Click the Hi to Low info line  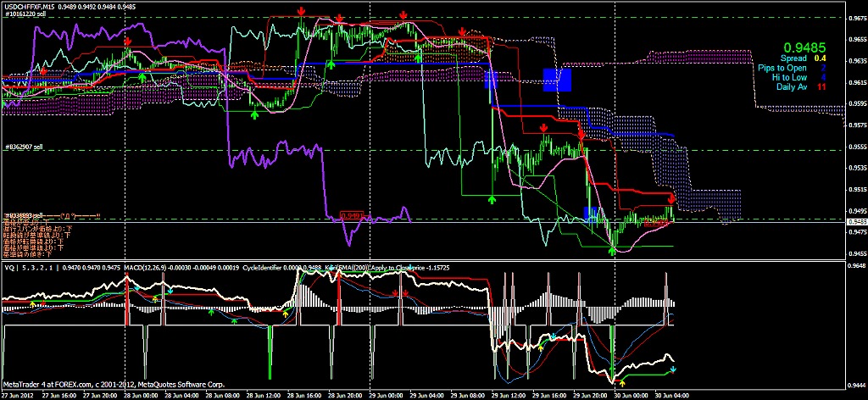click(x=799, y=77)
